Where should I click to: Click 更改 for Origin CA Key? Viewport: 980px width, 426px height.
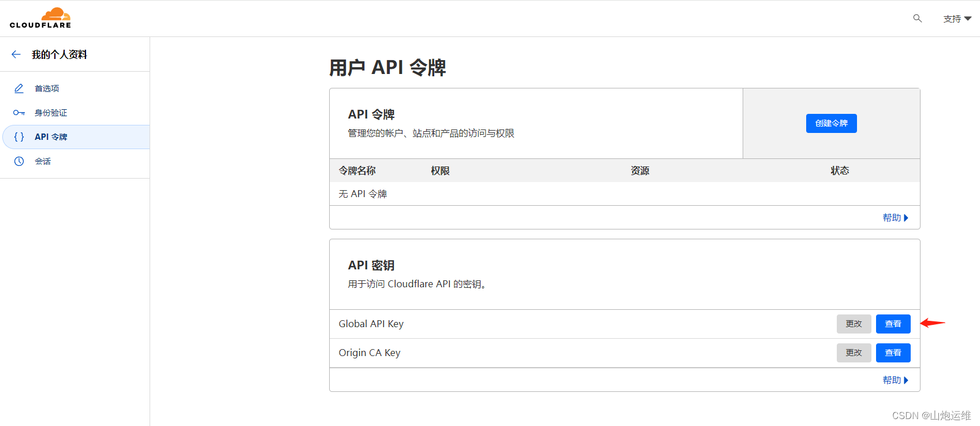point(854,353)
